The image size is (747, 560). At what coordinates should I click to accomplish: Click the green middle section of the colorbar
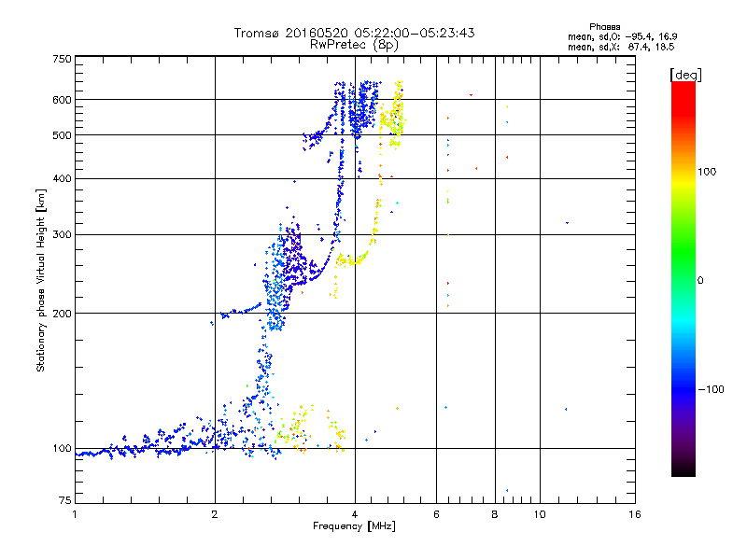[684, 252]
